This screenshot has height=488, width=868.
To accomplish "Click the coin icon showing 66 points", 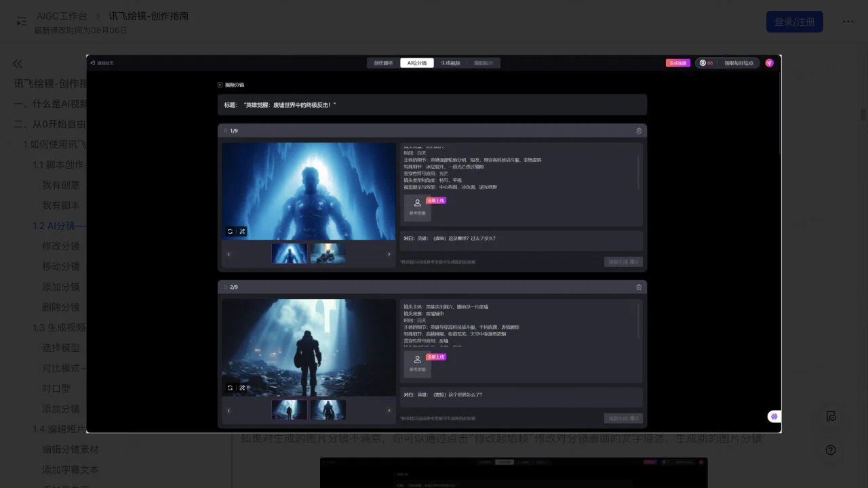I will [x=703, y=63].
